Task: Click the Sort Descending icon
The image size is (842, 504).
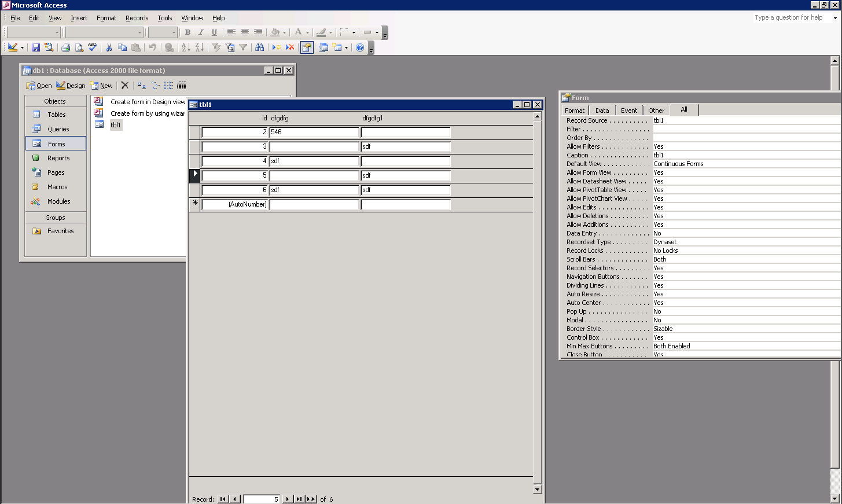Action: [x=199, y=47]
